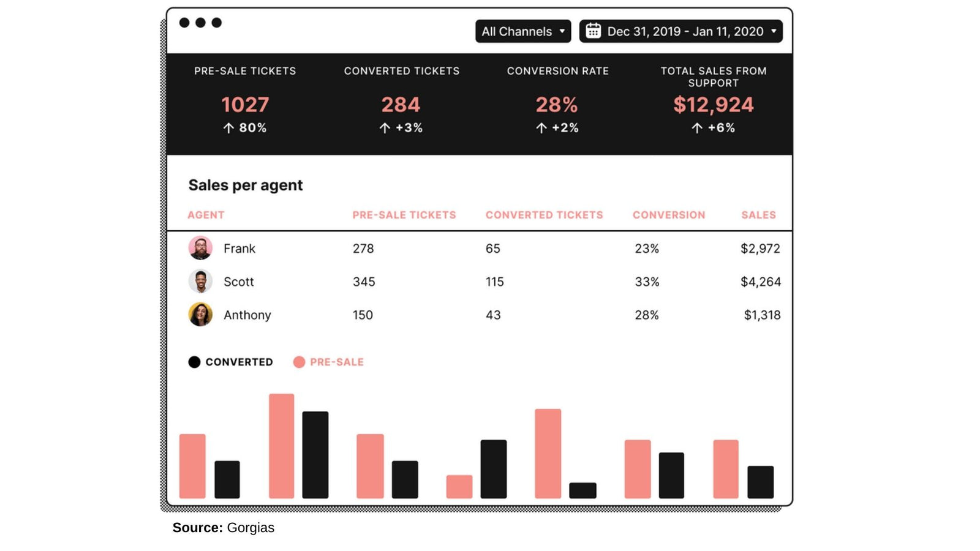Click Frank's avatar picture

pyautogui.click(x=200, y=248)
